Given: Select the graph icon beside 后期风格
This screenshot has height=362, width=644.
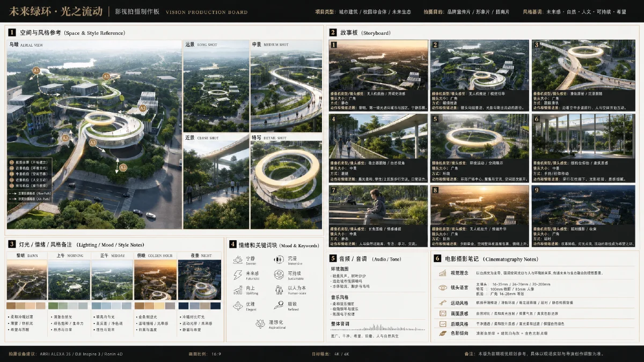Looking at the screenshot, I should (x=443, y=324).
